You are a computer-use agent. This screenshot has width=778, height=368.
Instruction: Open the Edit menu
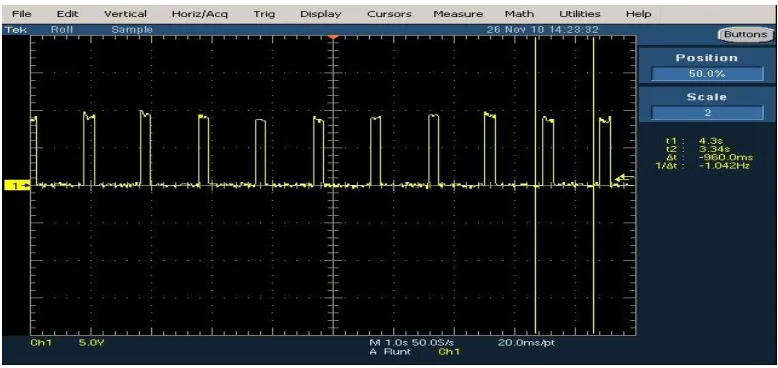[67, 14]
